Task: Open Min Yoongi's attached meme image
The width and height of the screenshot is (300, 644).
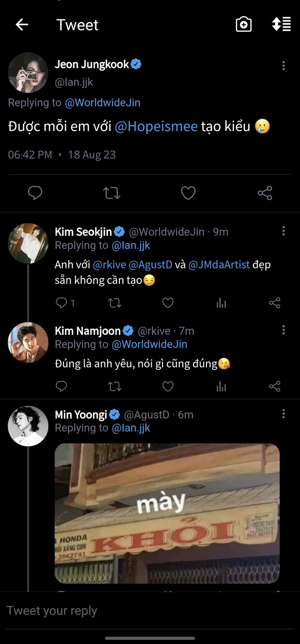Action: point(167,513)
